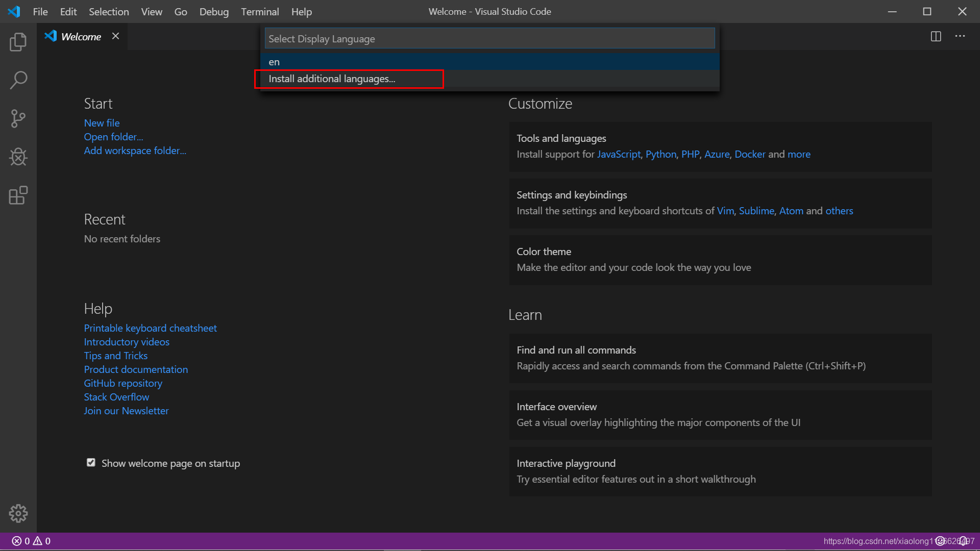980x551 pixels.
Task: Open the Source Control icon
Action: pos(18,118)
